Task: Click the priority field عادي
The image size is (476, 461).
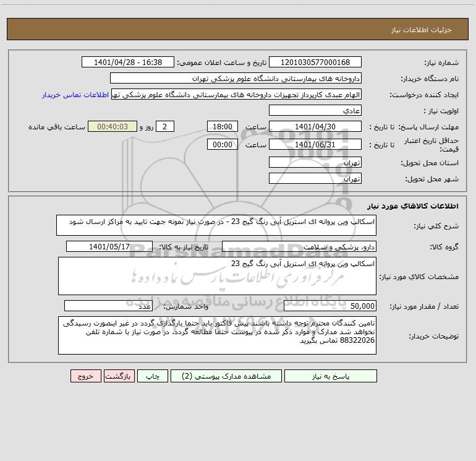Action: (315, 110)
